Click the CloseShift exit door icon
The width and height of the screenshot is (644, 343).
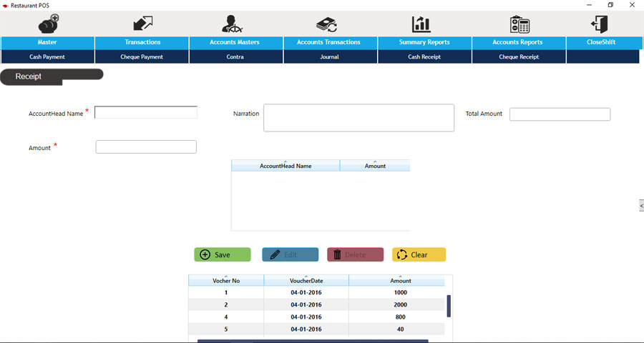(598, 24)
